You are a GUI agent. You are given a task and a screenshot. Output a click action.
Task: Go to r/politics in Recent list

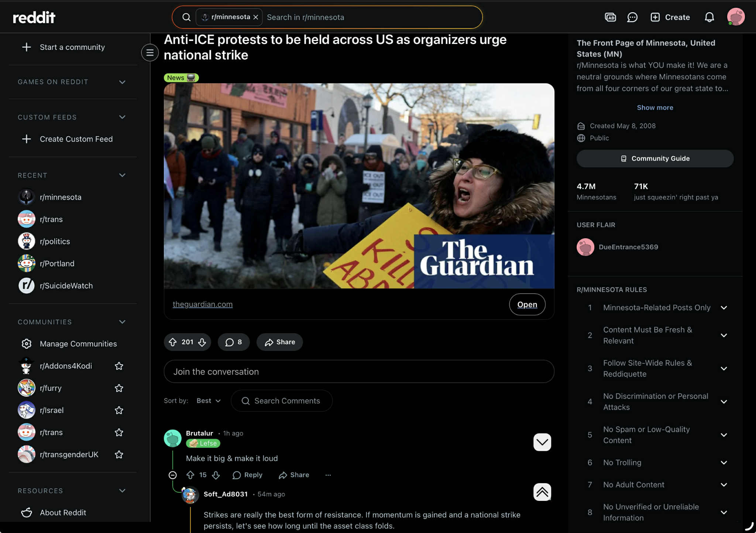[55, 242]
